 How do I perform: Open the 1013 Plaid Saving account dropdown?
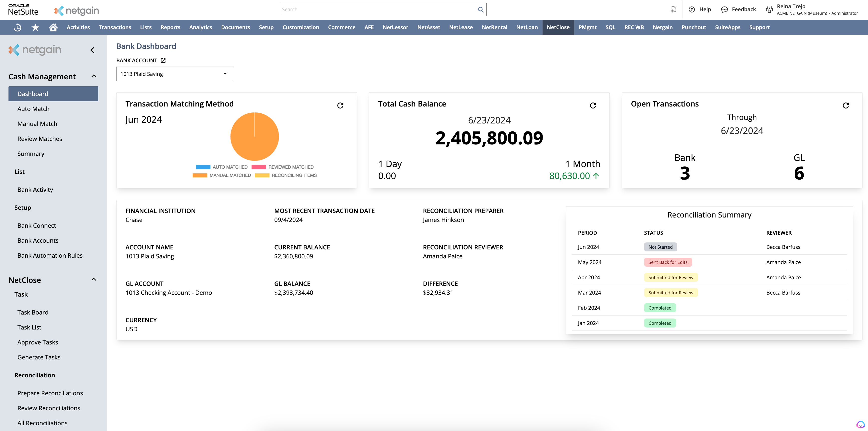225,73
